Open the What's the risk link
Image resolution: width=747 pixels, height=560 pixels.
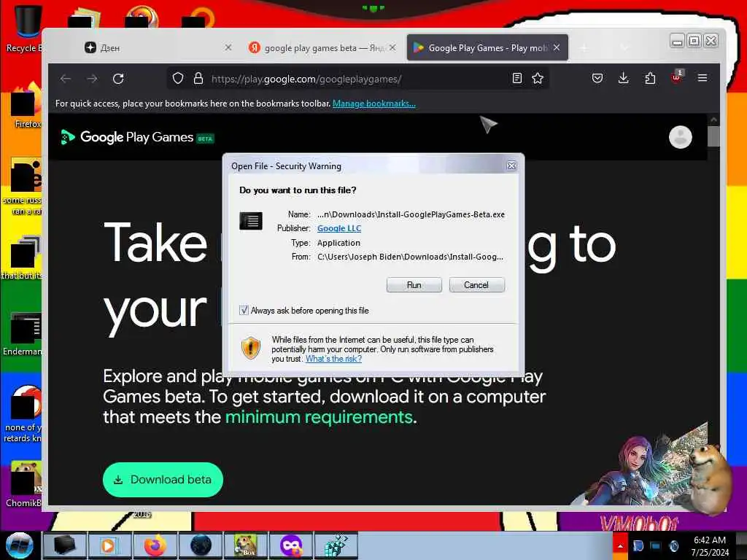333,359
